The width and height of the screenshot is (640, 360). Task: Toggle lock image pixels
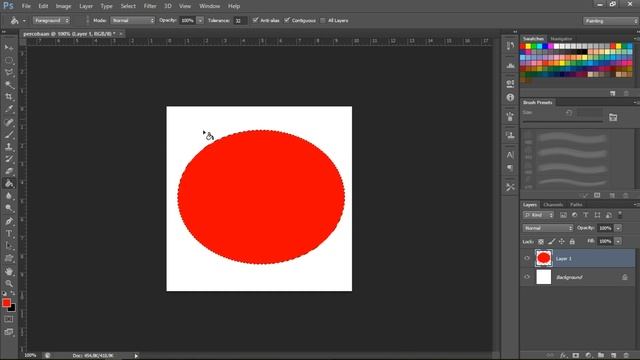(551, 242)
